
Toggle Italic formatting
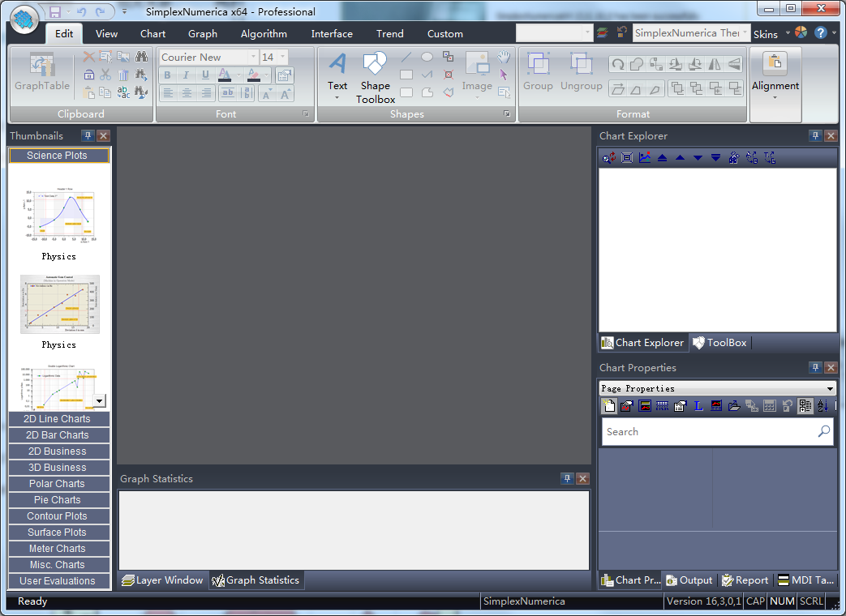click(x=186, y=75)
